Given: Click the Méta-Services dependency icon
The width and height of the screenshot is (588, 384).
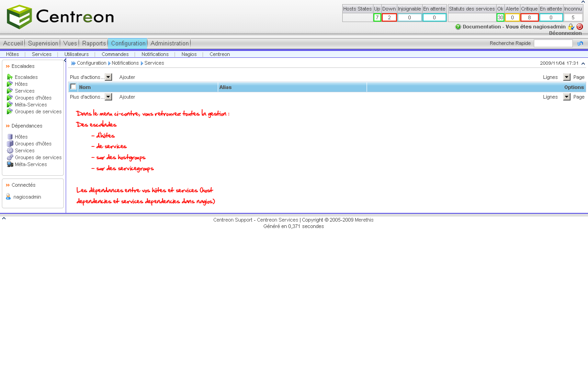Looking at the screenshot, I should [x=10, y=164].
